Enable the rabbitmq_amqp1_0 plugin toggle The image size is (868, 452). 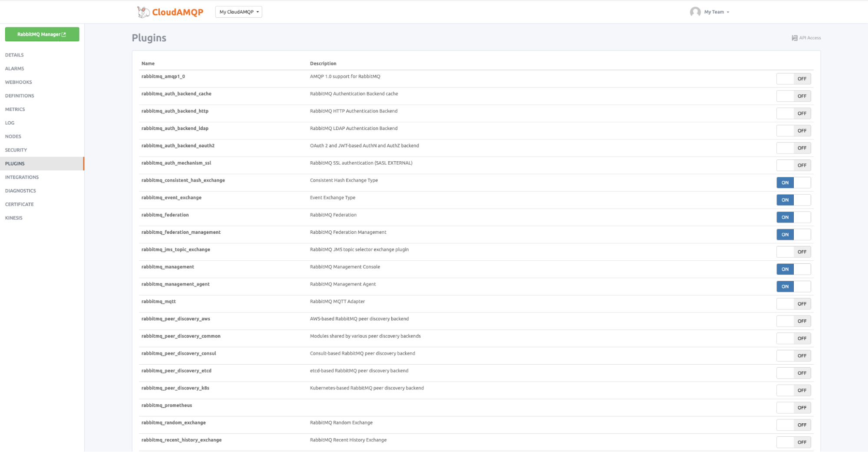point(793,79)
